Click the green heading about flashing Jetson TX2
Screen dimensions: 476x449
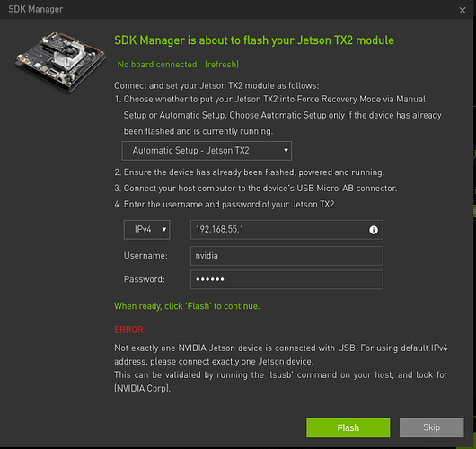(x=254, y=40)
